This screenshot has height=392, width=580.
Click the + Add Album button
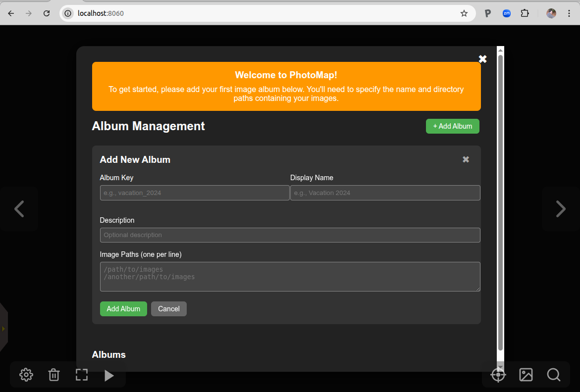452,126
